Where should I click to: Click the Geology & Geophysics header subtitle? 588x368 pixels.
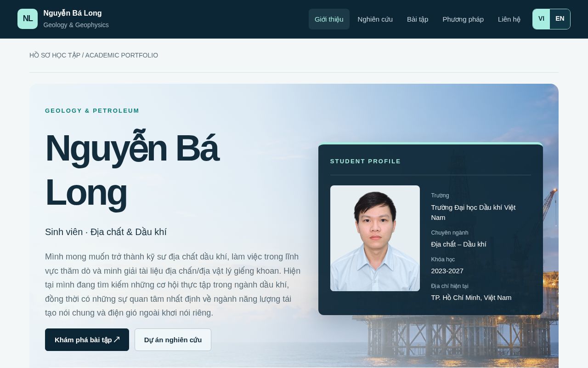(x=76, y=25)
